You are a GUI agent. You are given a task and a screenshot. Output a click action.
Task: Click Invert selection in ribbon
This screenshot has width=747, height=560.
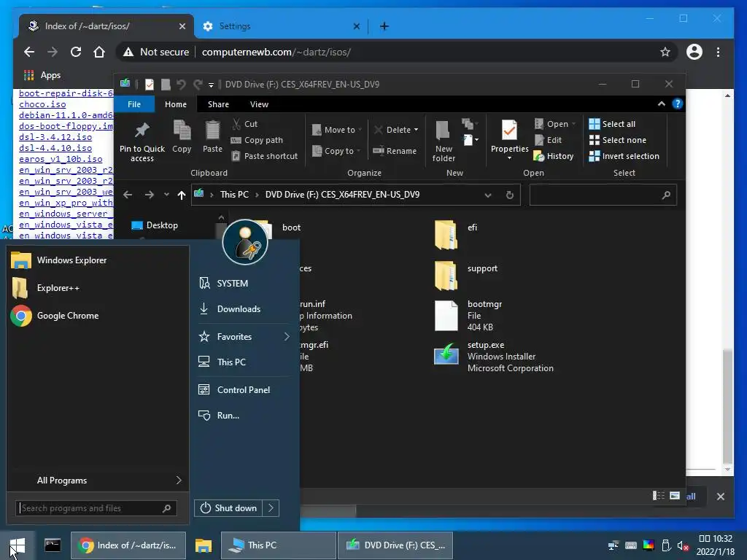coord(624,156)
